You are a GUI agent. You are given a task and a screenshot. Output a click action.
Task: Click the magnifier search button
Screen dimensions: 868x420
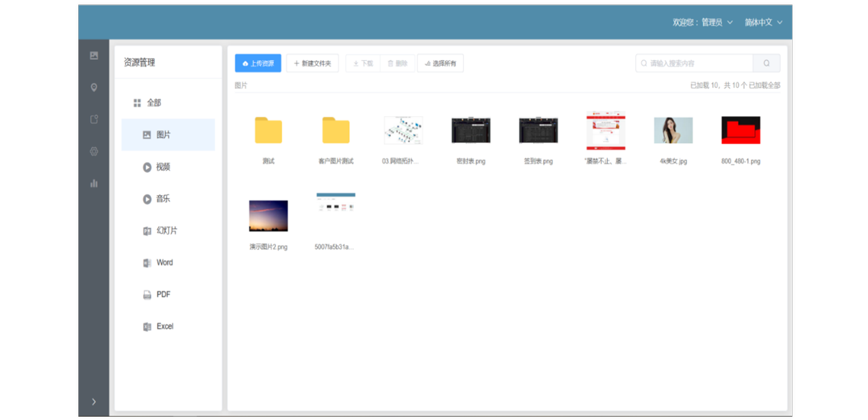pos(766,63)
